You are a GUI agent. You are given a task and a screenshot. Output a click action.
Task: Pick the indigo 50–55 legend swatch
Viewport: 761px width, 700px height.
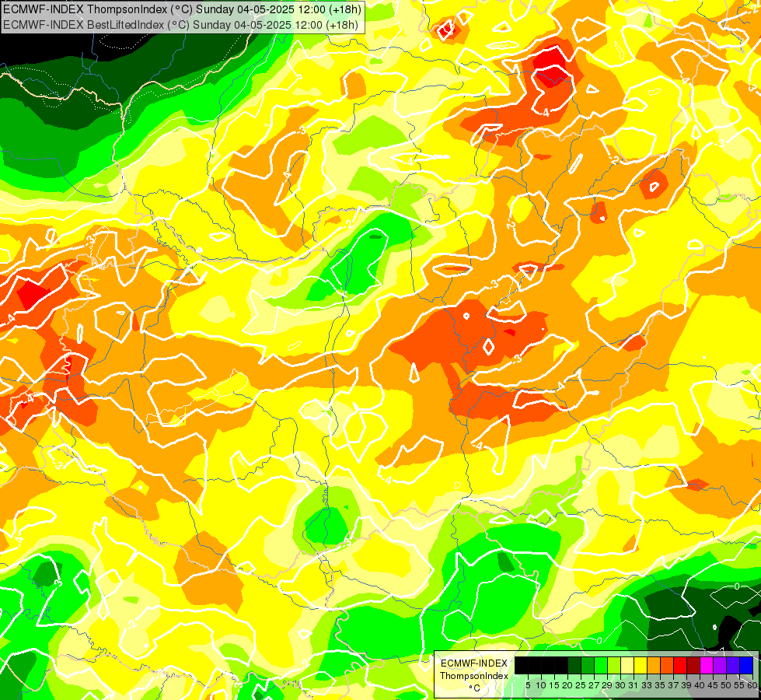pyautogui.click(x=733, y=666)
